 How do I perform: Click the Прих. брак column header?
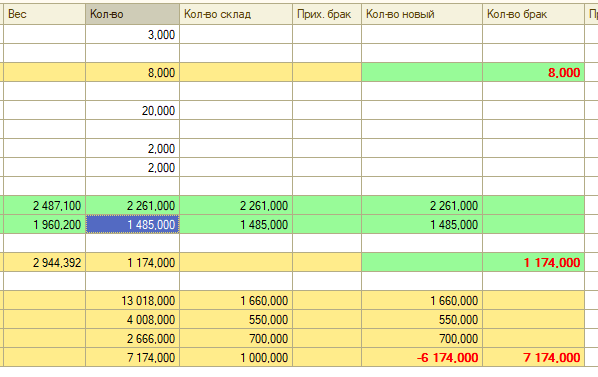coord(327,14)
